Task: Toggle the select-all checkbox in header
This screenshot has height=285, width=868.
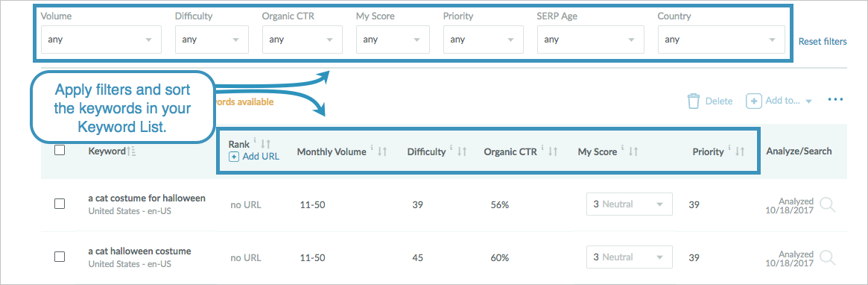Action: 60,150
